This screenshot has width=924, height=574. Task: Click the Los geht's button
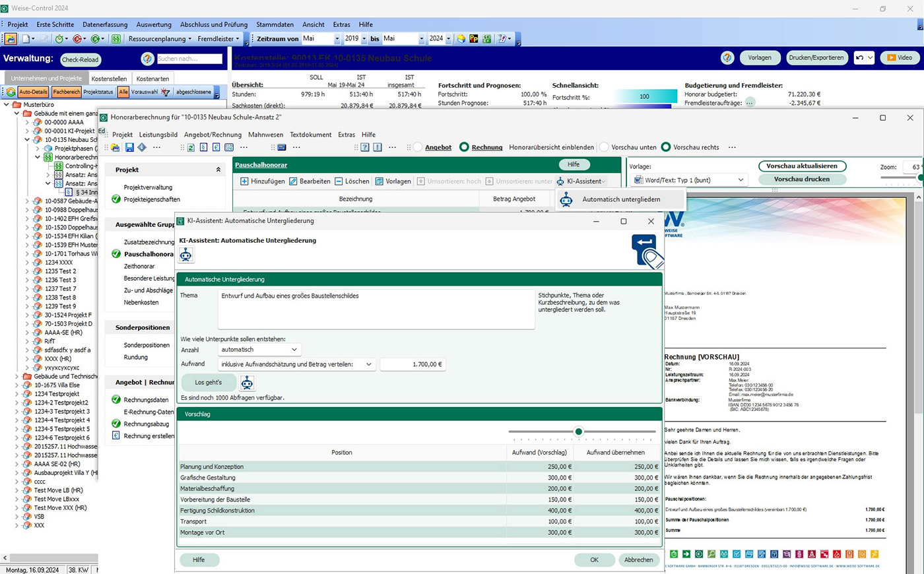tap(208, 383)
